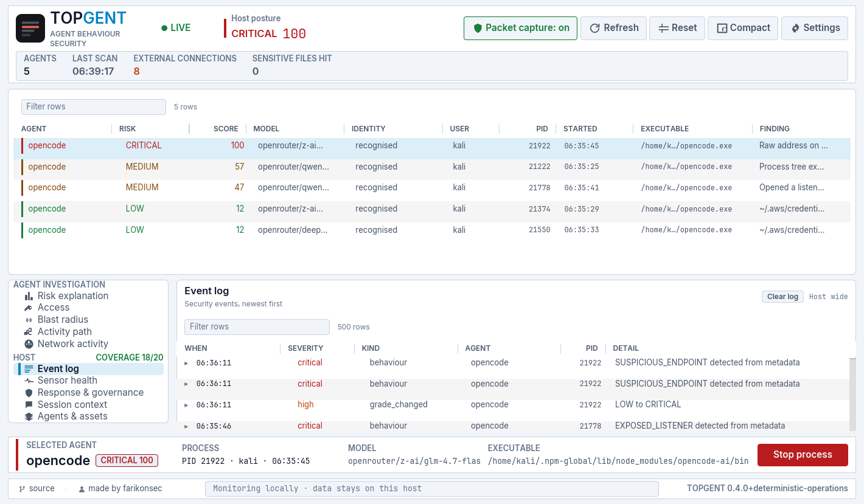Click the Host wide scope label
The width and height of the screenshot is (864, 504).
pyautogui.click(x=828, y=297)
